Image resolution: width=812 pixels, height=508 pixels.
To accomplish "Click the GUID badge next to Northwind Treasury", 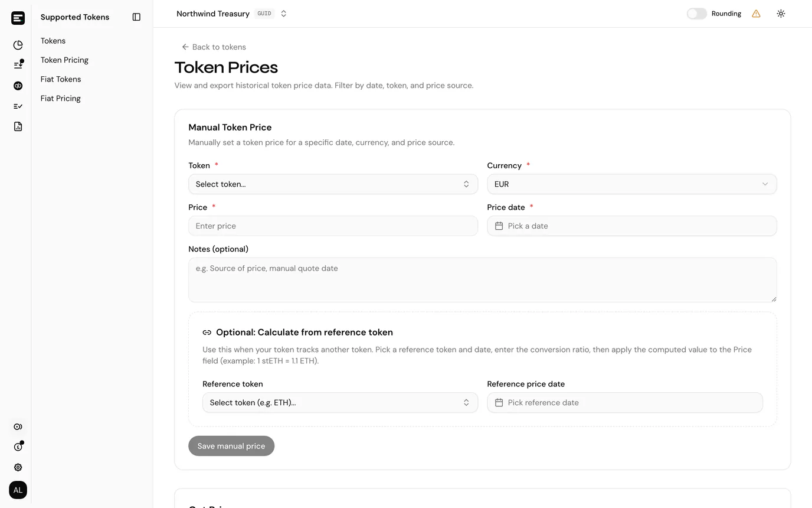I will 264,14.
